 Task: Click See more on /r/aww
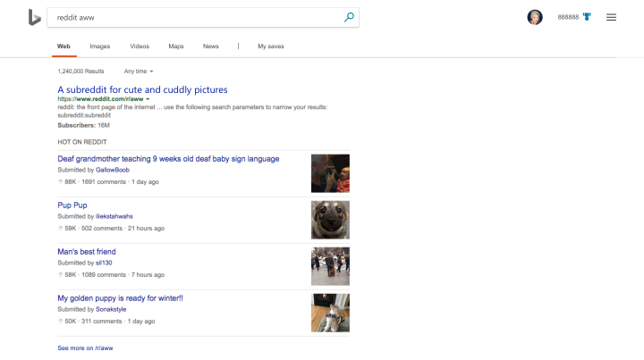85,348
